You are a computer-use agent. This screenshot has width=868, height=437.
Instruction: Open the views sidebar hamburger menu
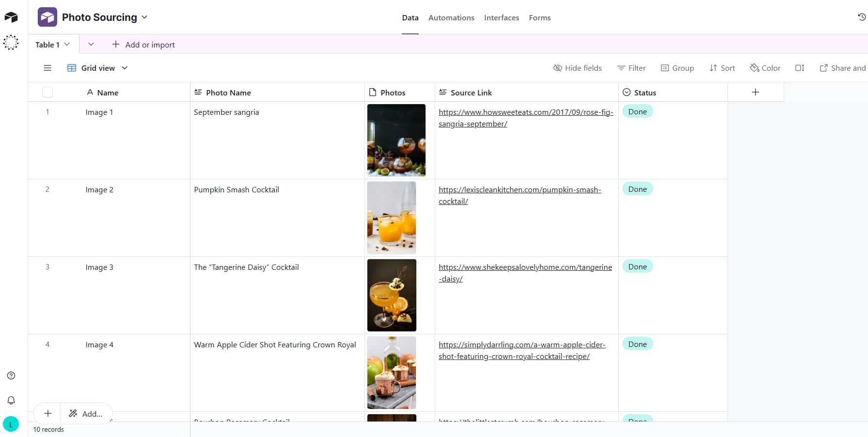click(47, 68)
